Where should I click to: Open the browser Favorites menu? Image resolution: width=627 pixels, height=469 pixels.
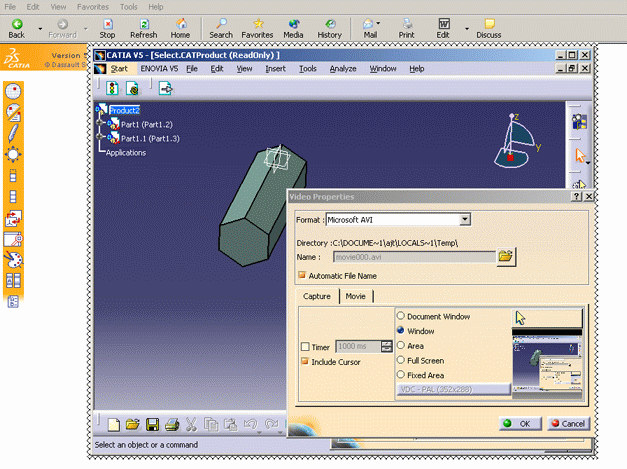93,7
